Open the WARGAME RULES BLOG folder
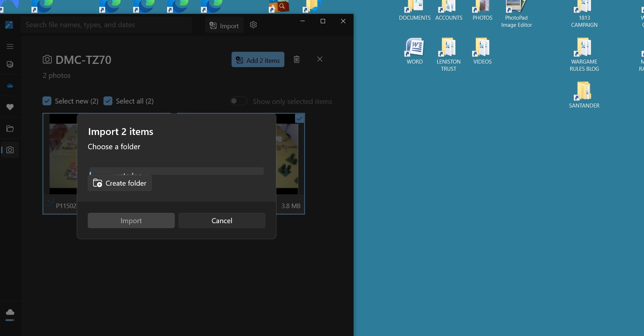This screenshot has width=644, height=336. (584, 55)
